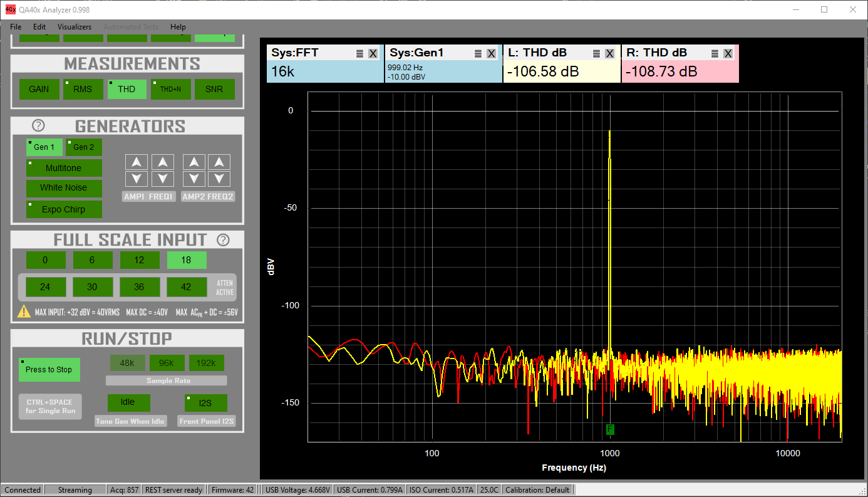The height and width of the screenshot is (497, 868).
Task: Increase FREQ1 with its up arrow
Action: [162, 162]
